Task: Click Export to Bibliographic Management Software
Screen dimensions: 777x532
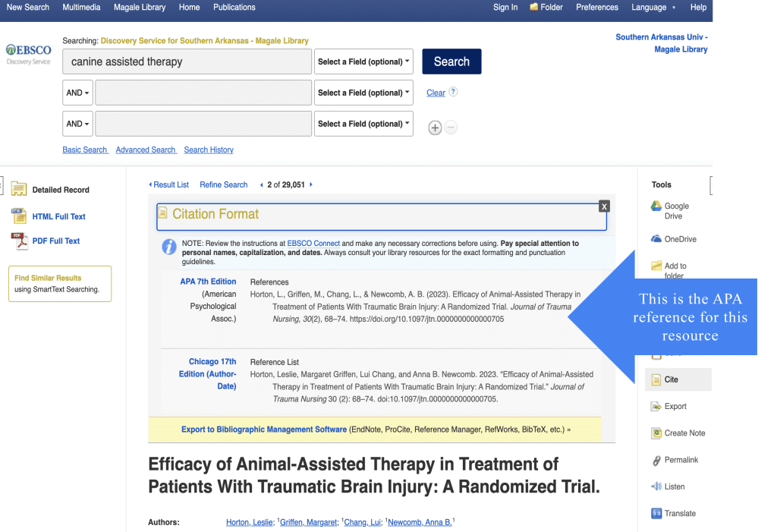Action: (264, 430)
